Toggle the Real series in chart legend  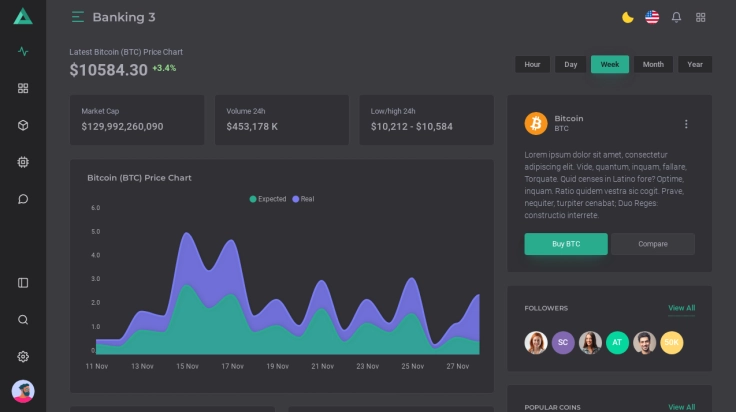(303, 199)
